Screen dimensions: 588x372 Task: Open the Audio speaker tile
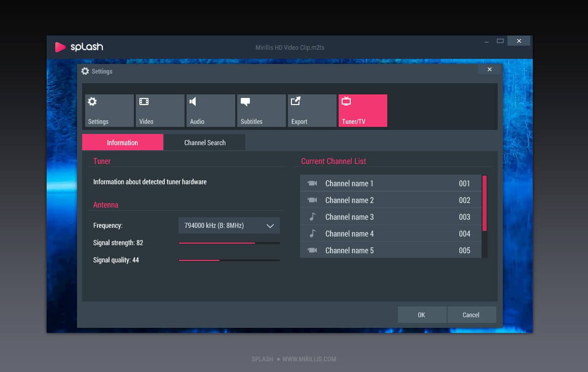[x=210, y=111]
